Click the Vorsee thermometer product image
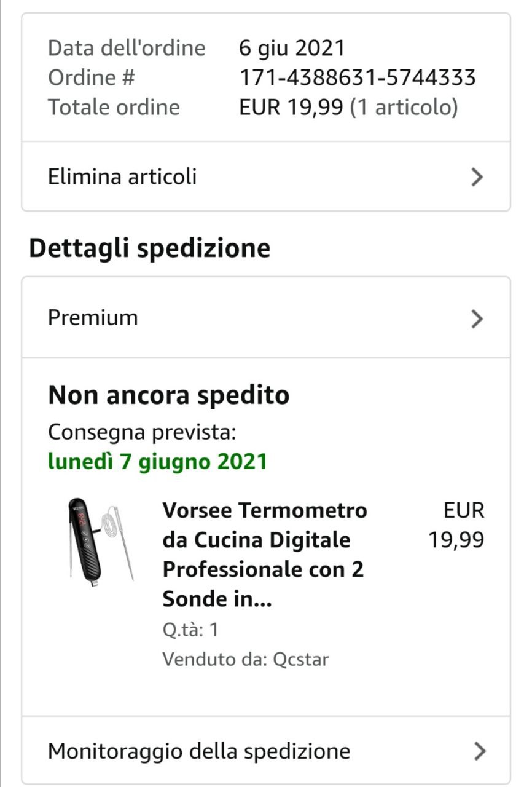This screenshot has width=532, height=787. tap(100, 540)
